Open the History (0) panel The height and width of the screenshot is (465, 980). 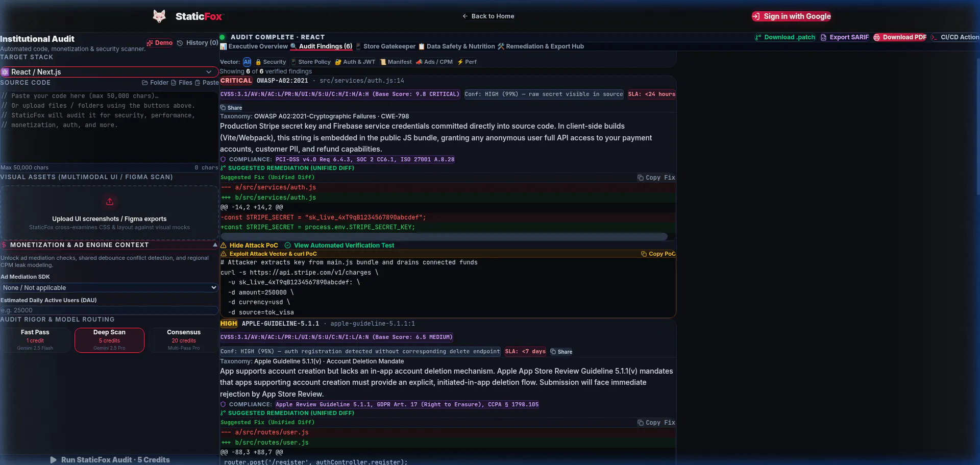(x=198, y=43)
